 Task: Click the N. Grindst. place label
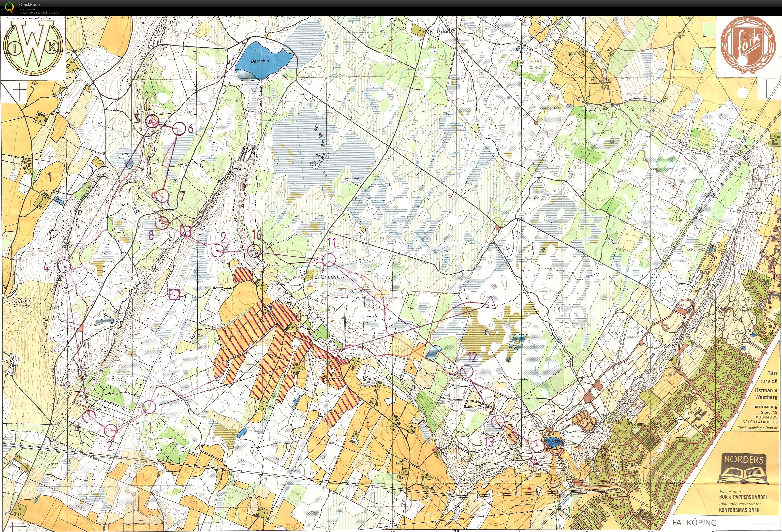tap(442, 31)
